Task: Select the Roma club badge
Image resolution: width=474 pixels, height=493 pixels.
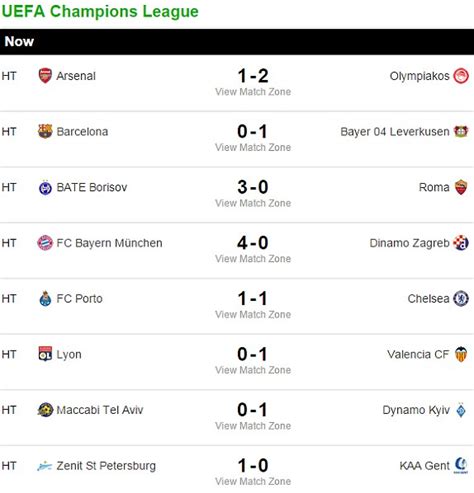Action: coord(461,187)
